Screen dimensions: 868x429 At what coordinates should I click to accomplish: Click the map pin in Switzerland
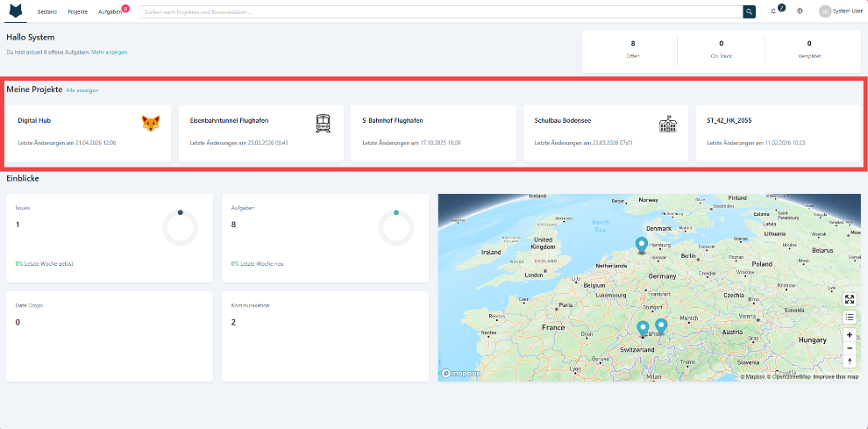pyautogui.click(x=643, y=329)
